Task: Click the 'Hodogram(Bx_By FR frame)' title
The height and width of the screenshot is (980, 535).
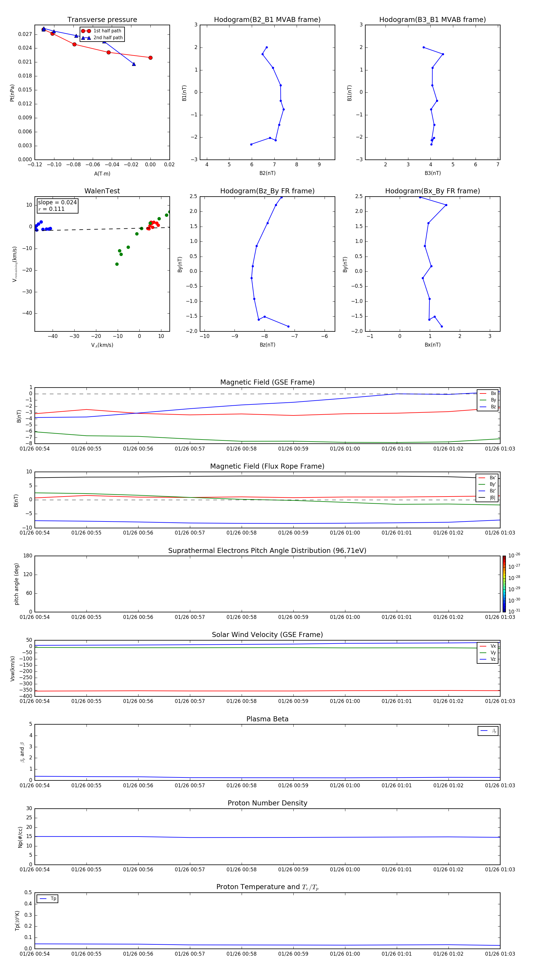Action: [x=432, y=191]
